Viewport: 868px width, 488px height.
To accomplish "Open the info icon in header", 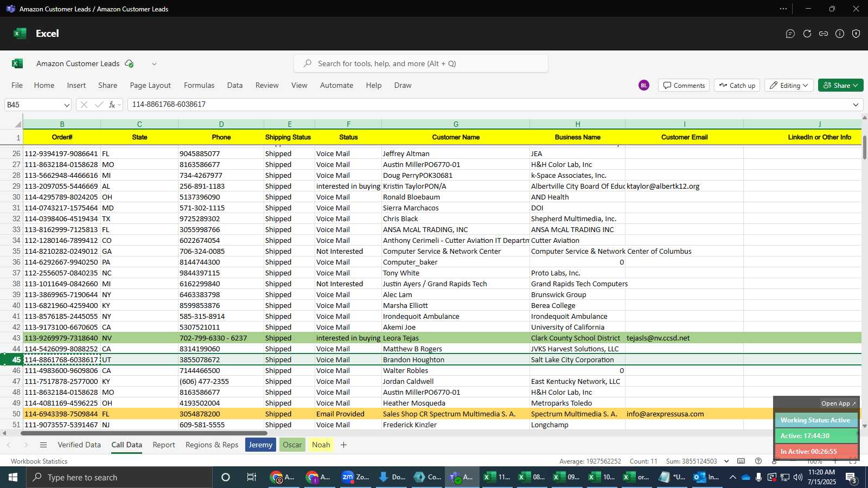I will [840, 34].
